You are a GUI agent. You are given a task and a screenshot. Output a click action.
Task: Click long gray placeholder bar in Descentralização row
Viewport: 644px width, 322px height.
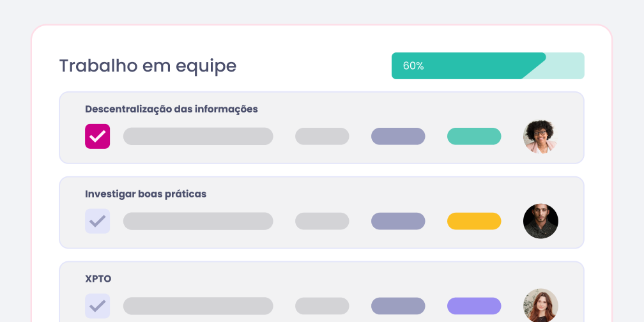point(198,136)
